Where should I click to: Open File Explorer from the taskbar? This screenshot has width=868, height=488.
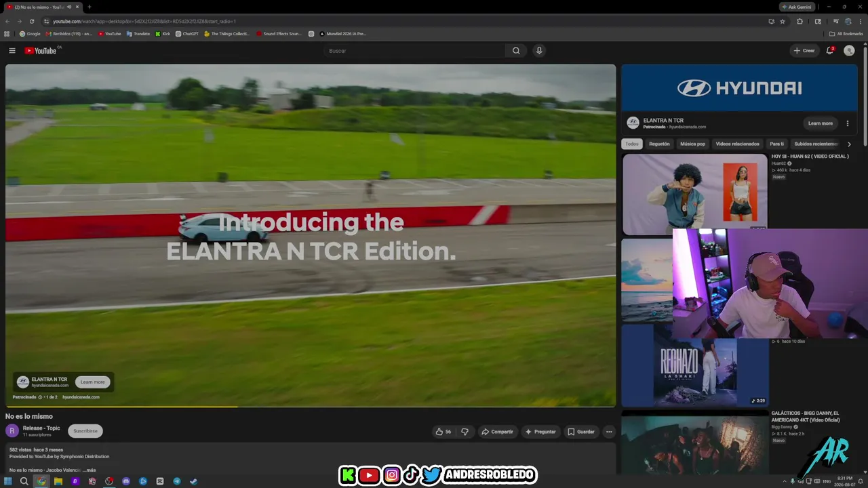click(58, 481)
